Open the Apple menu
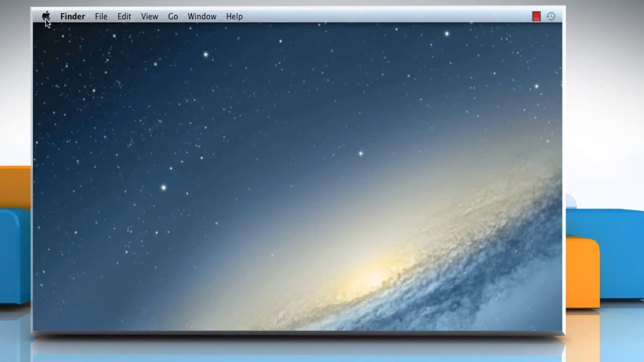Viewport: 644px width, 362px height. pyautogui.click(x=46, y=16)
